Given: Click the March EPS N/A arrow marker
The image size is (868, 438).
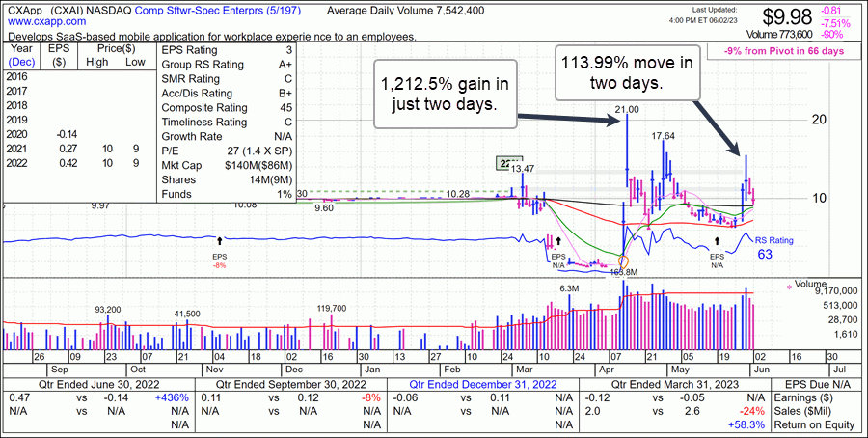Looking at the screenshot, I should [x=558, y=241].
